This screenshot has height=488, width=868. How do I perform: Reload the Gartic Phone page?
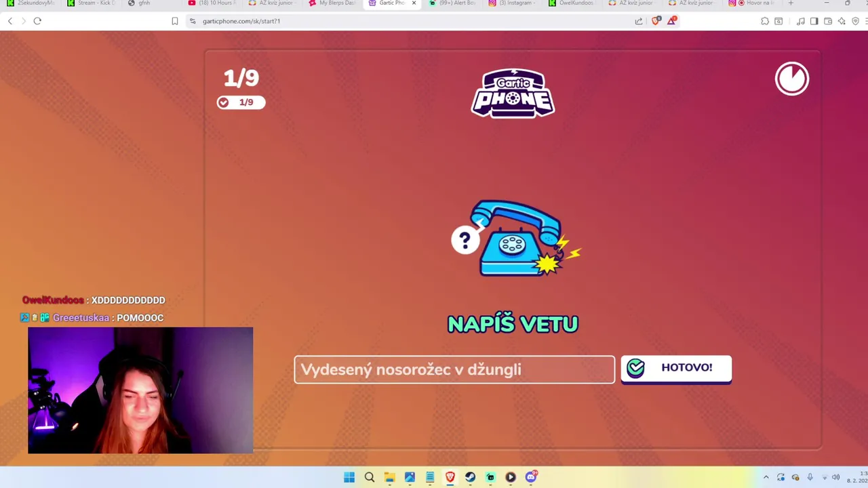[x=37, y=21]
